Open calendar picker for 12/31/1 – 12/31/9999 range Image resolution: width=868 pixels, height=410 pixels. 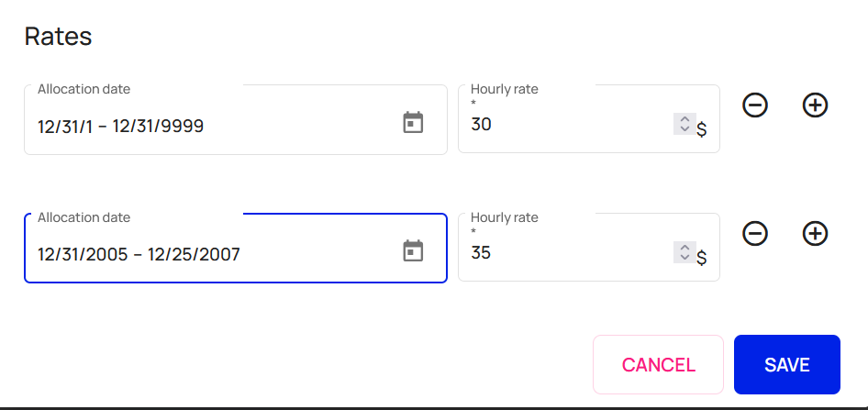[x=414, y=123]
